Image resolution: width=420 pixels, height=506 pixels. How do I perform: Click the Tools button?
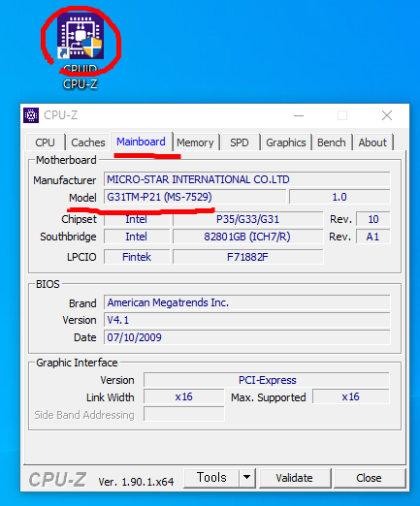[x=211, y=478]
